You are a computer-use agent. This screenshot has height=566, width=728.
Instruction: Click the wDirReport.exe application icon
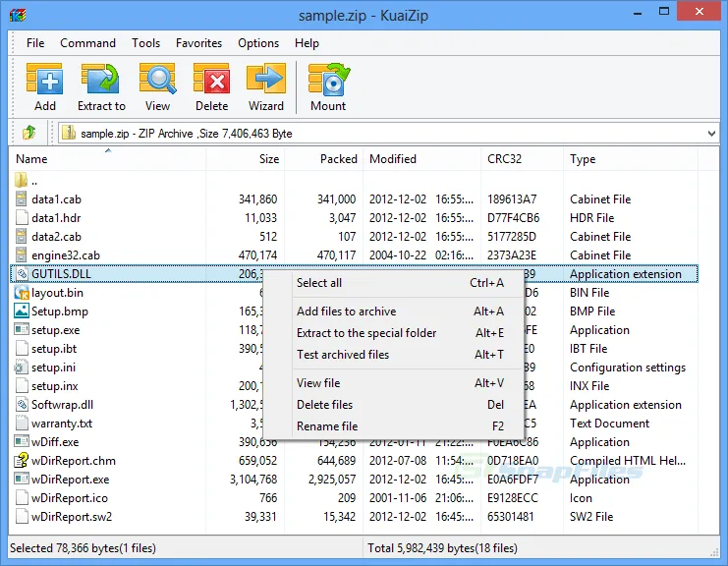22,479
